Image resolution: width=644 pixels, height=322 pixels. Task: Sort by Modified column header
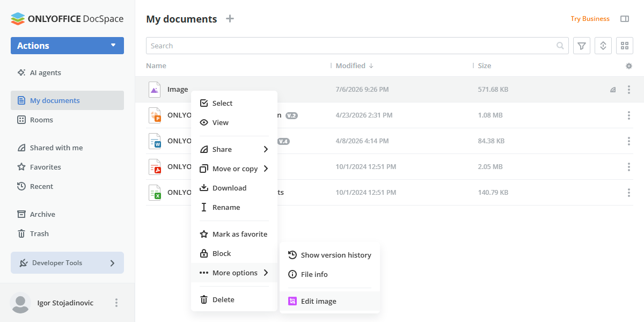coord(354,65)
